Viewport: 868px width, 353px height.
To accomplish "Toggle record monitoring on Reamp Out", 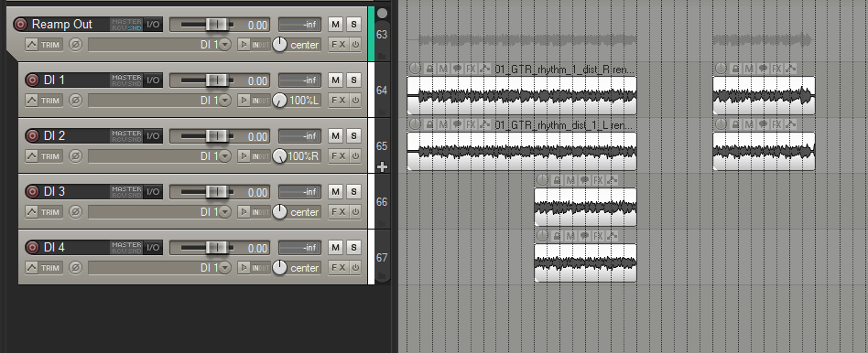I will click(244, 45).
